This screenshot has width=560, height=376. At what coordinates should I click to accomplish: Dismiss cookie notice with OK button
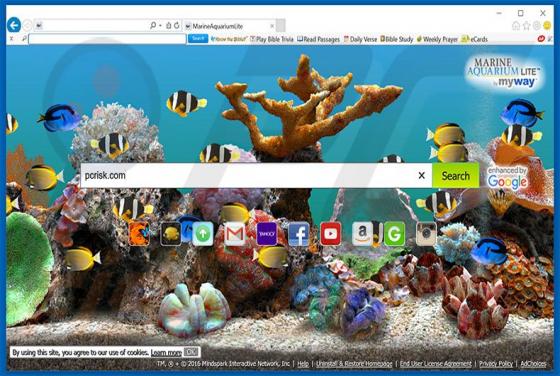pyautogui.click(x=191, y=352)
